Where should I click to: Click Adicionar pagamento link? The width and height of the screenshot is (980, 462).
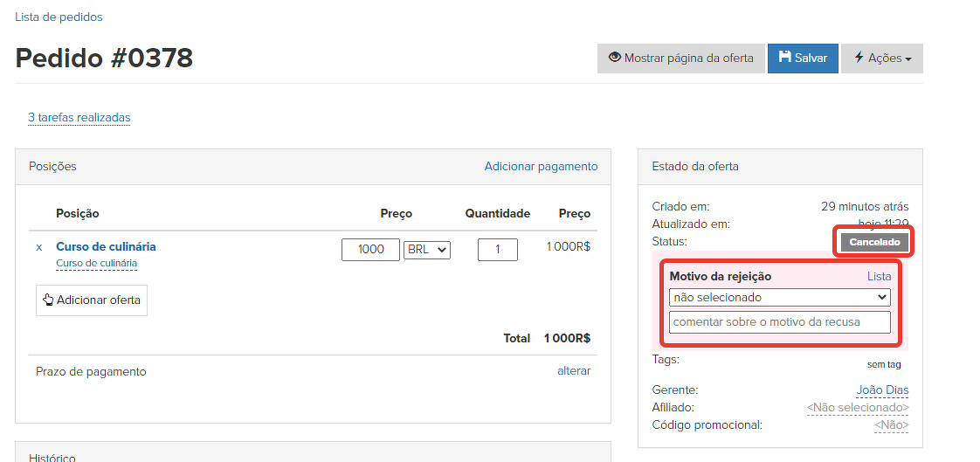pyautogui.click(x=541, y=166)
